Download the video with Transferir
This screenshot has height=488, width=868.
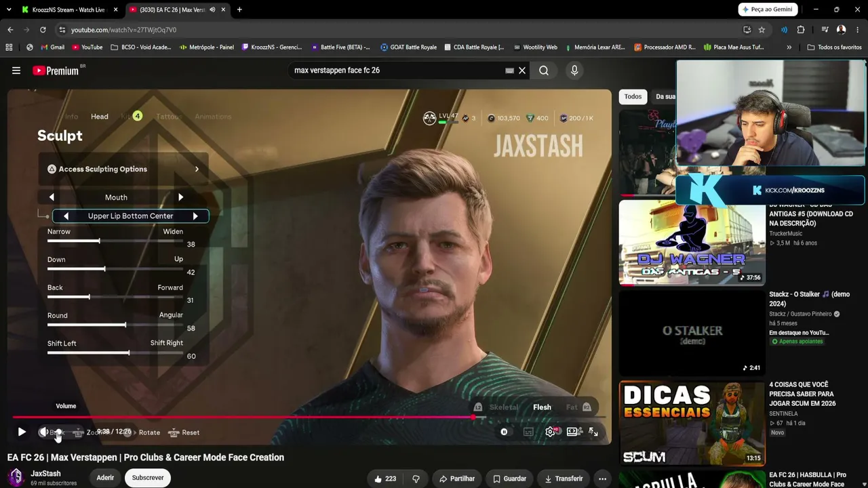(x=564, y=479)
